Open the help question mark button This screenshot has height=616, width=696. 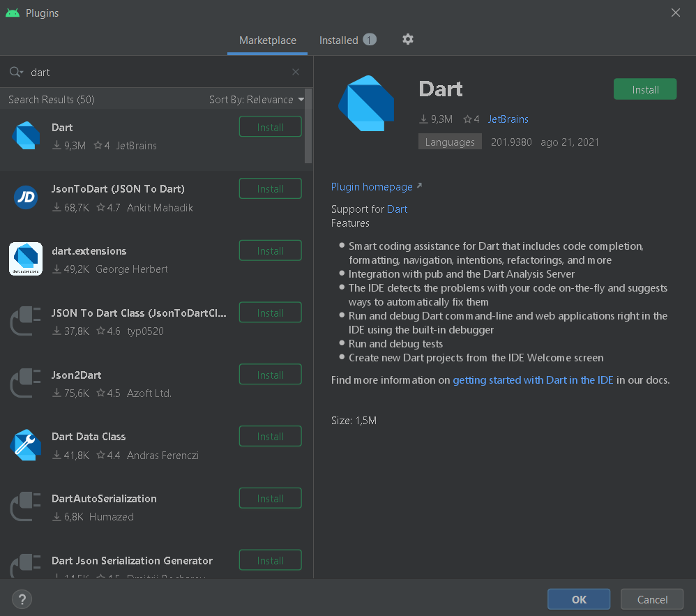coord(22,599)
